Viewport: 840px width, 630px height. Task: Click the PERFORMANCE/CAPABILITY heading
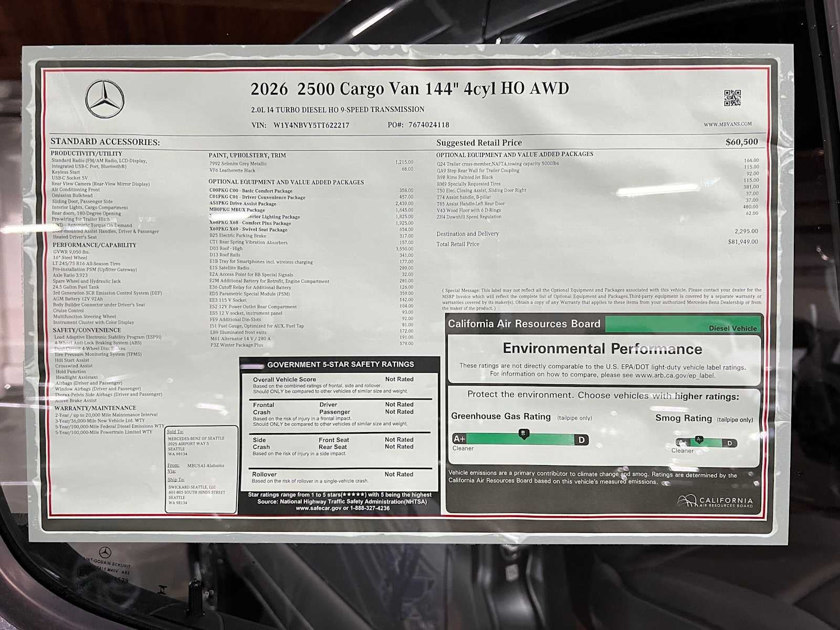[94, 245]
